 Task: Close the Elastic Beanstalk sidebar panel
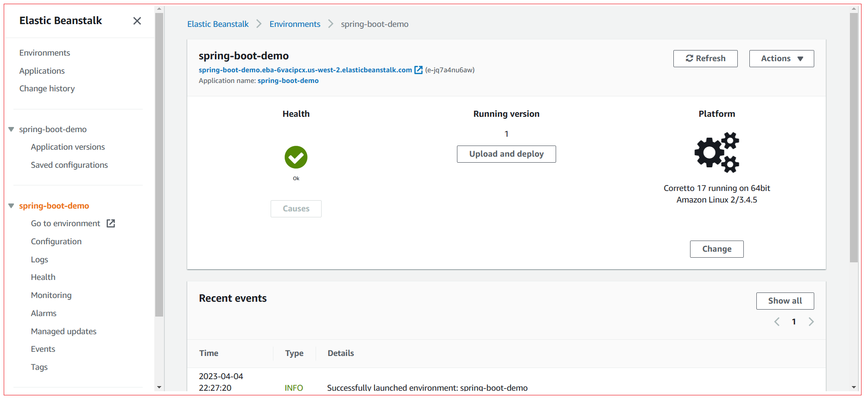click(x=137, y=21)
